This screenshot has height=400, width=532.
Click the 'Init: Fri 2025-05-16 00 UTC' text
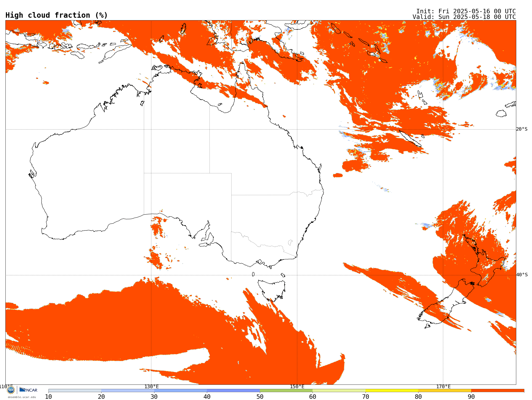click(466, 11)
